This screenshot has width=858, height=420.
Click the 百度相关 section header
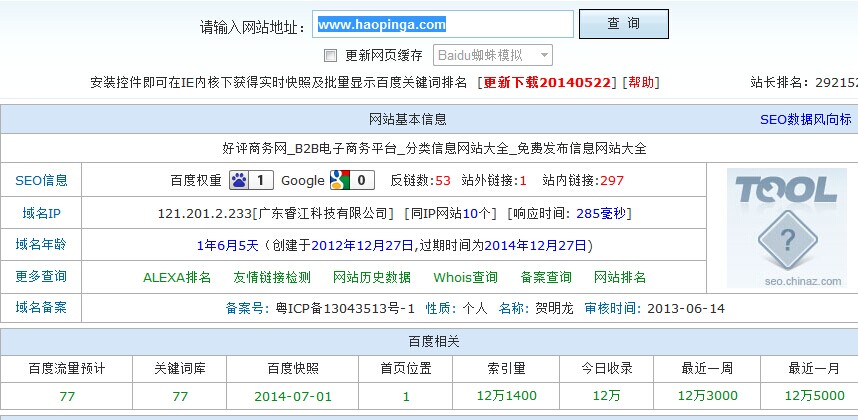point(434,342)
